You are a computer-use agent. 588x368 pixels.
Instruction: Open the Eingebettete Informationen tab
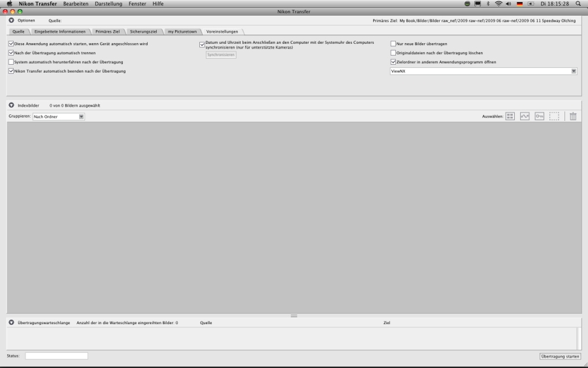(60, 31)
